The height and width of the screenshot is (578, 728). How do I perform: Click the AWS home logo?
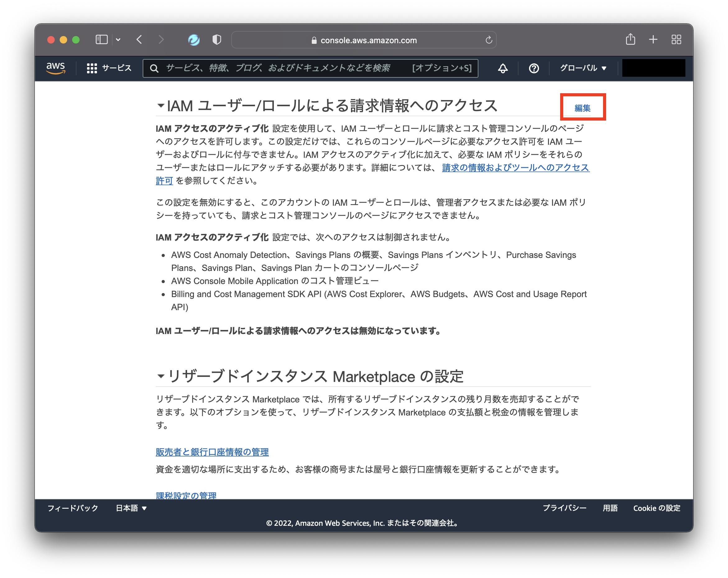(x=56, y=68)
